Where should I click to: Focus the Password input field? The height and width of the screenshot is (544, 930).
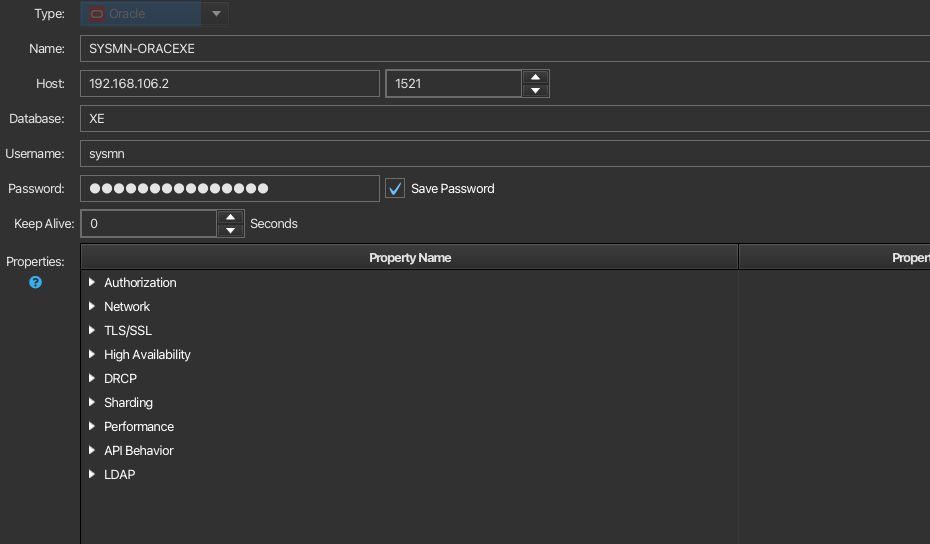tap(230, 189)
